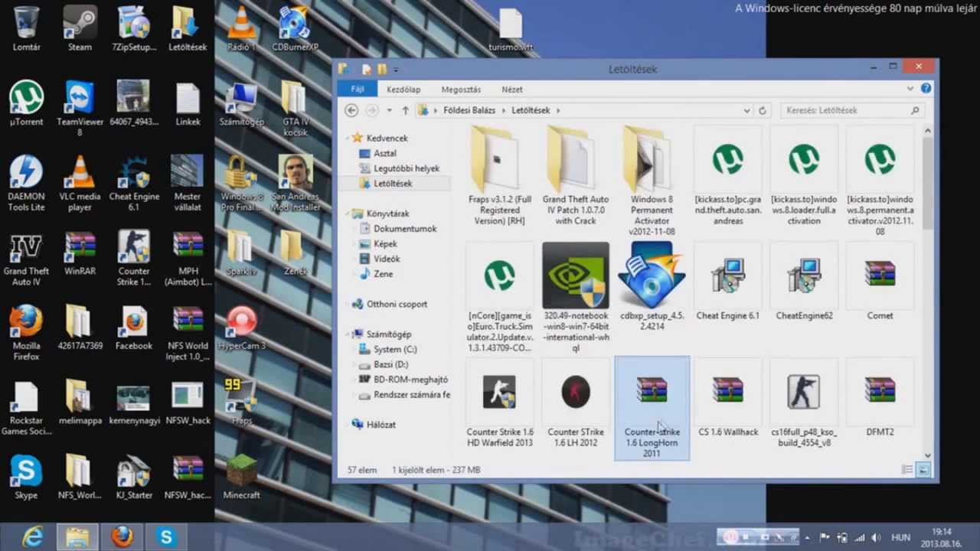980x551 pixels.
Task: Open Lomtár recycle bin
Action: coord(26,28)
